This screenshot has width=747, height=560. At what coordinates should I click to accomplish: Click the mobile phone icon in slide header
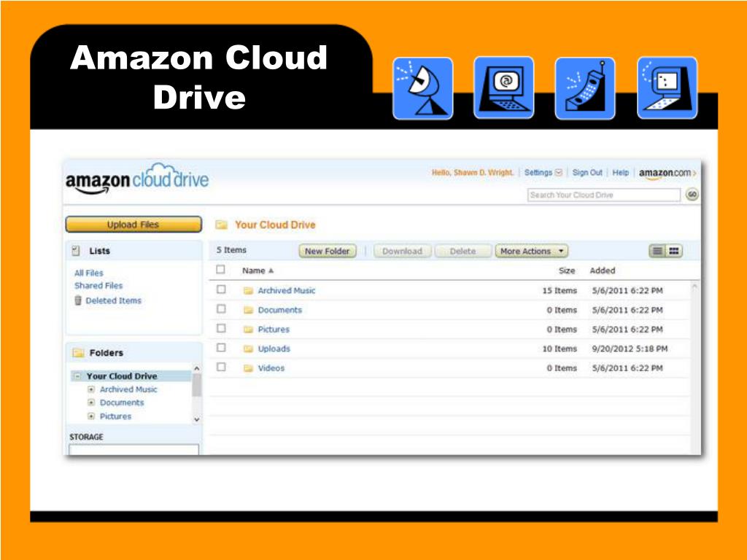(x=585, y=88)
